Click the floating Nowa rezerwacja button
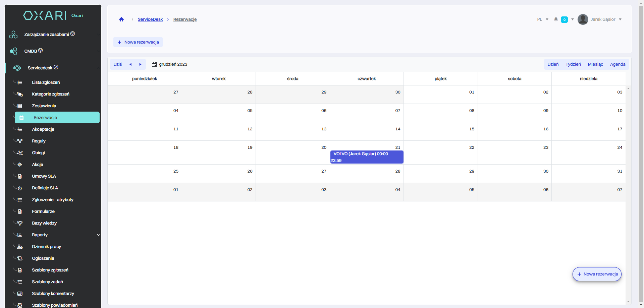 coord(597,274)
